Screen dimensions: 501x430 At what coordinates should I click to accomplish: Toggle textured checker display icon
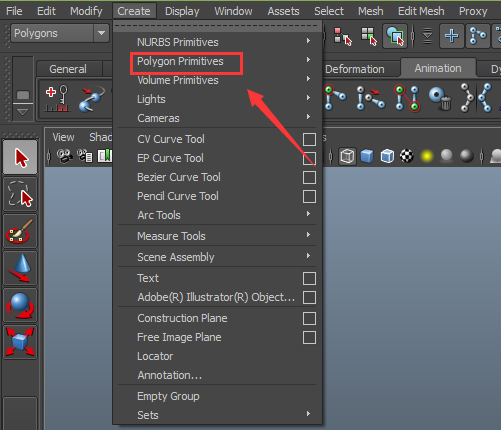407,156
